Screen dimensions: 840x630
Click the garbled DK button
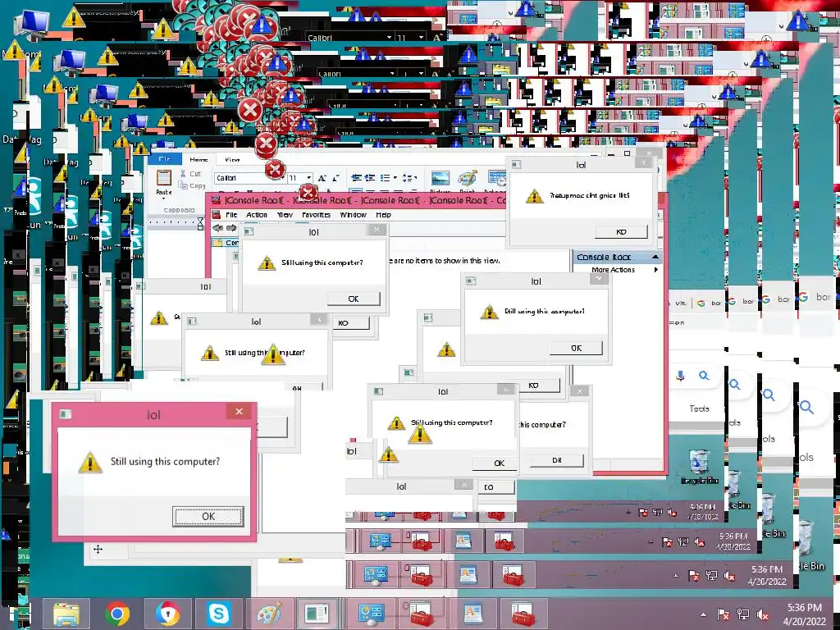click(x=557, y=460)
